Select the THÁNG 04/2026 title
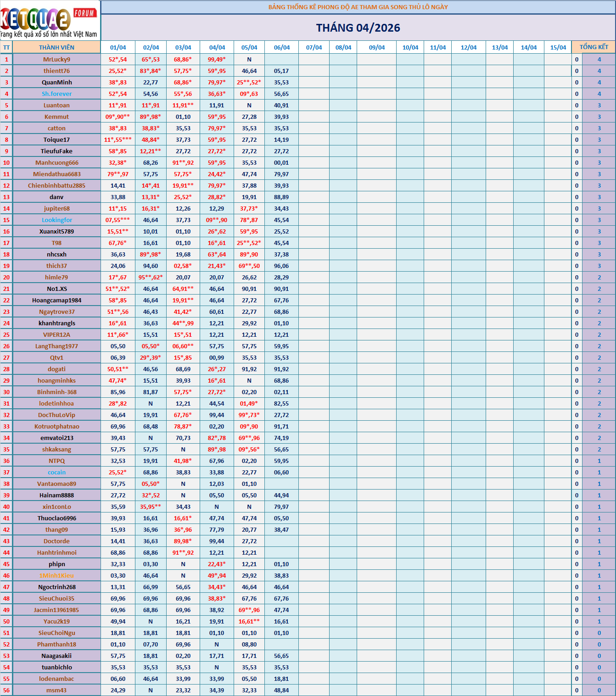 point(358,28)
